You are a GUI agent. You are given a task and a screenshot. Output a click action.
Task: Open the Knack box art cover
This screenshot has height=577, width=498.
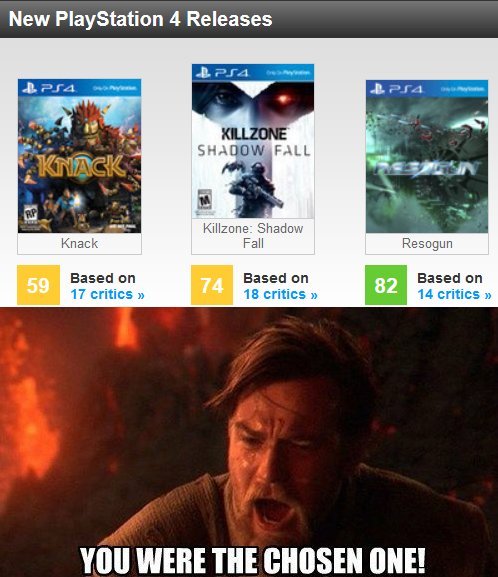(x=80, y=156)
